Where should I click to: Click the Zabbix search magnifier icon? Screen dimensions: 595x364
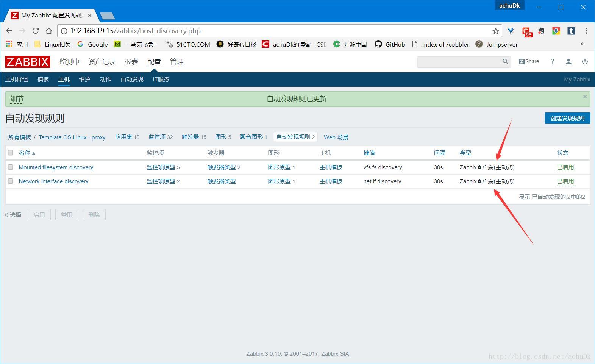[x=505, y=61]
